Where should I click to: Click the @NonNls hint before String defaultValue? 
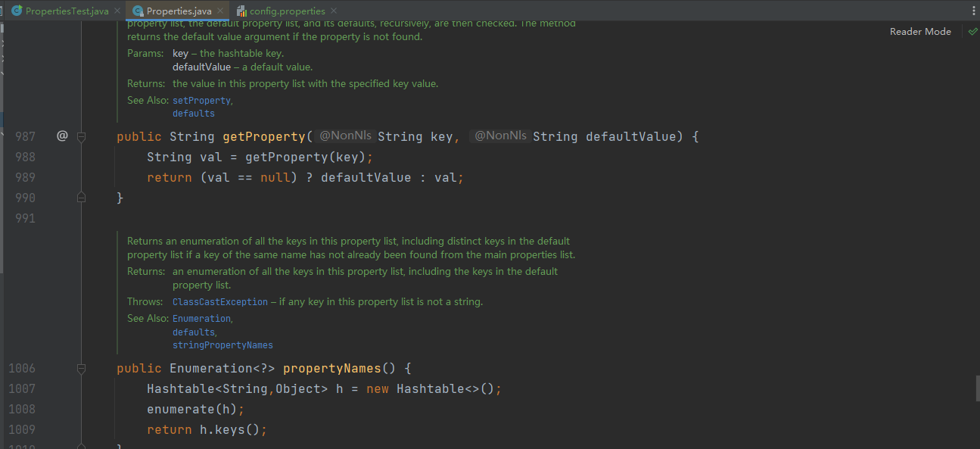(500, 136)
